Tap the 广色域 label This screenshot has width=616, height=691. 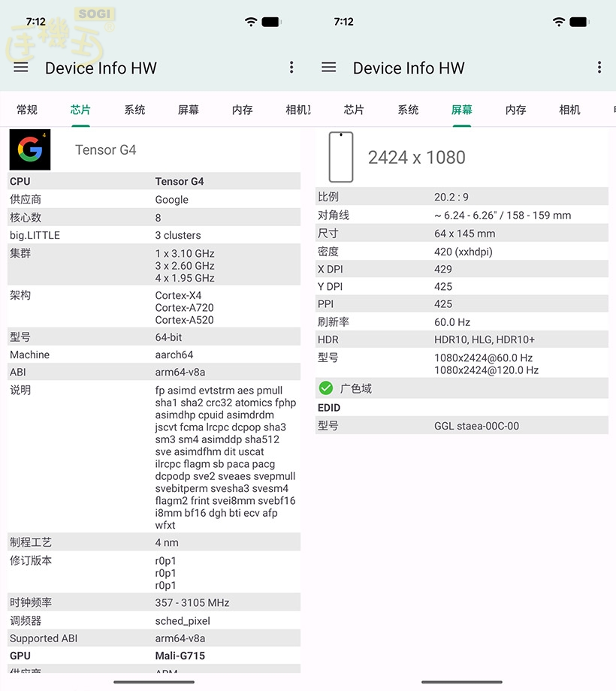pyautogui.click(x=355, y=389)
